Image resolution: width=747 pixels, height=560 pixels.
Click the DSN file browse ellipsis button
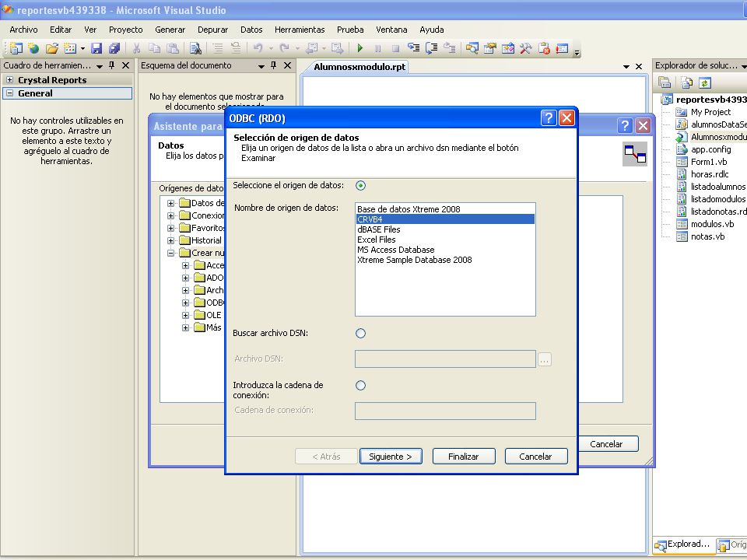pos(545,359)
